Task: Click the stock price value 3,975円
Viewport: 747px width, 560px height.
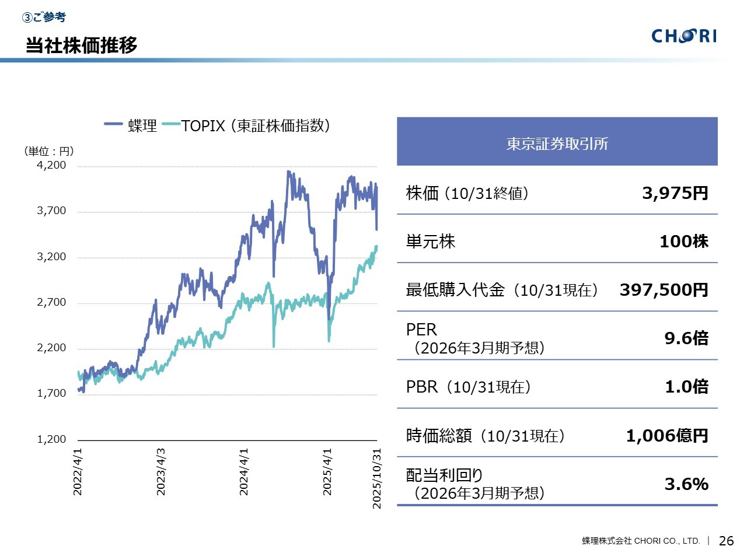Action: point(675,193)
